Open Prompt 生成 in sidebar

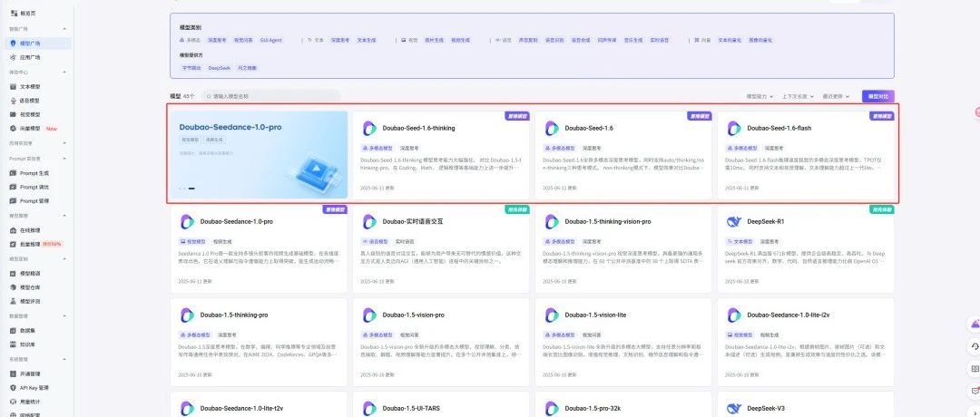[34, 173]
